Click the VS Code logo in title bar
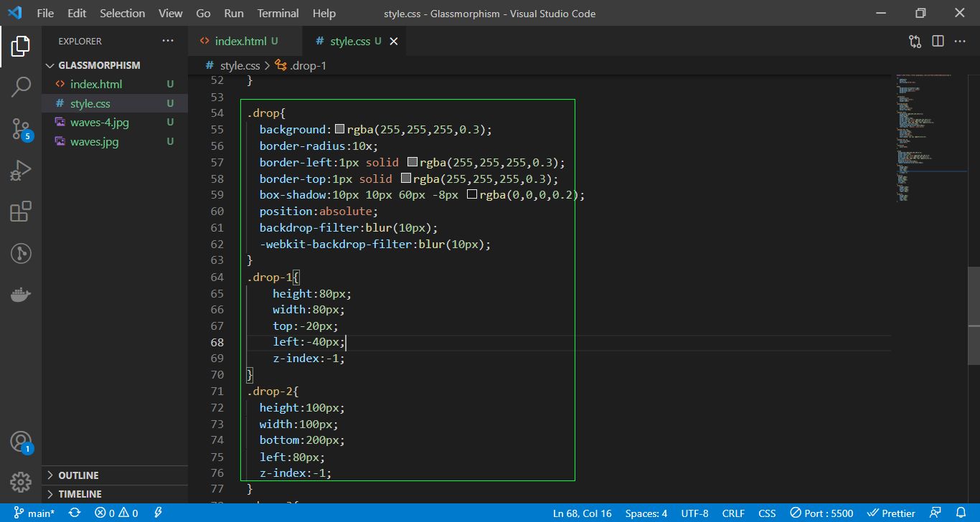 point(15,13)
